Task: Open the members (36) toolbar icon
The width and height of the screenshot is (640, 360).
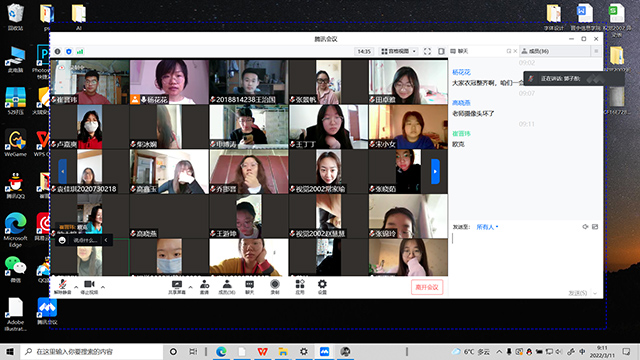Action: tap(227, 287)
